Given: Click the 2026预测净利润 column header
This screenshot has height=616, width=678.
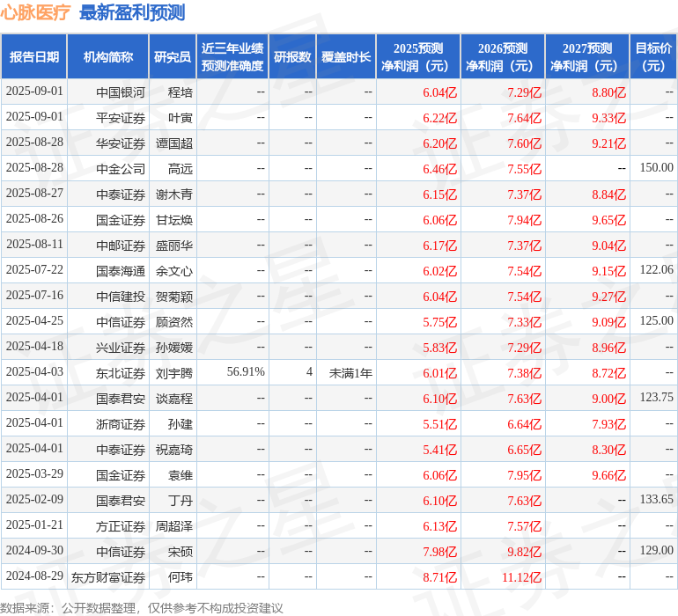Looking at the screenshot, I should point(503,56).
